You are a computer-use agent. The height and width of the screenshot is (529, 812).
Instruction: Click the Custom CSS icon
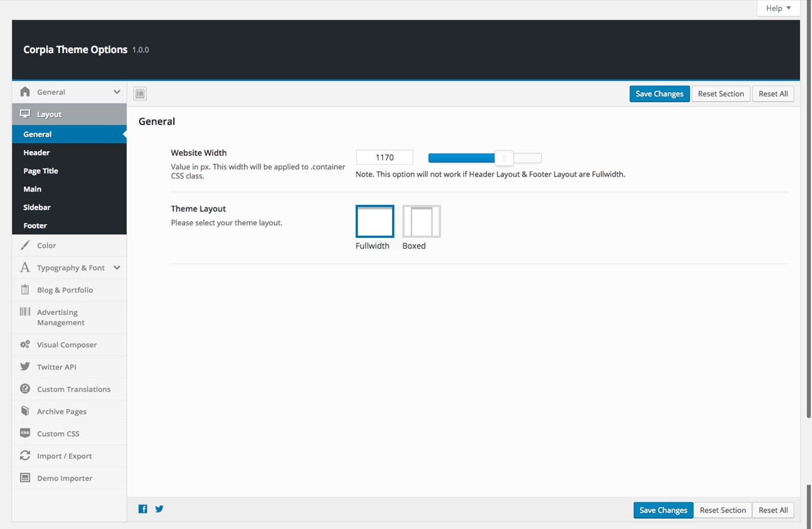point(25,433)
